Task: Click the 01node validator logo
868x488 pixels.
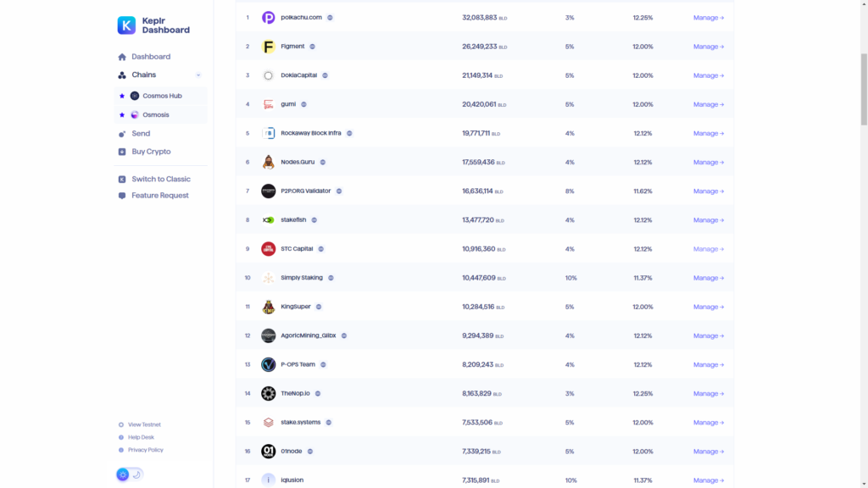Action: point(268,452)
